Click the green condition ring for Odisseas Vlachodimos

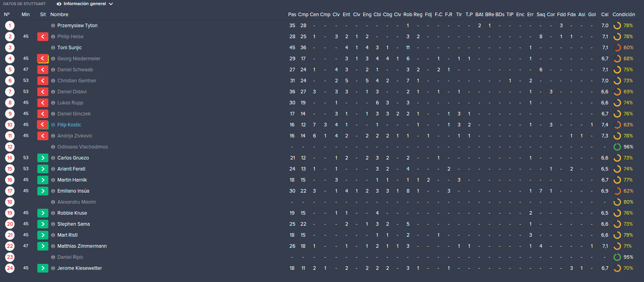pyautogui.click(x=617, y=147)
